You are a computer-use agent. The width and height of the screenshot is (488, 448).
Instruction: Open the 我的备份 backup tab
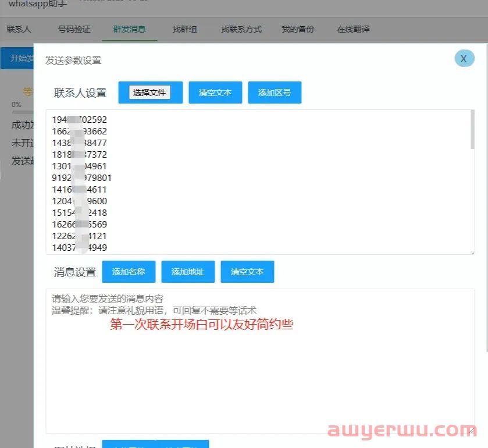point(298,29)
